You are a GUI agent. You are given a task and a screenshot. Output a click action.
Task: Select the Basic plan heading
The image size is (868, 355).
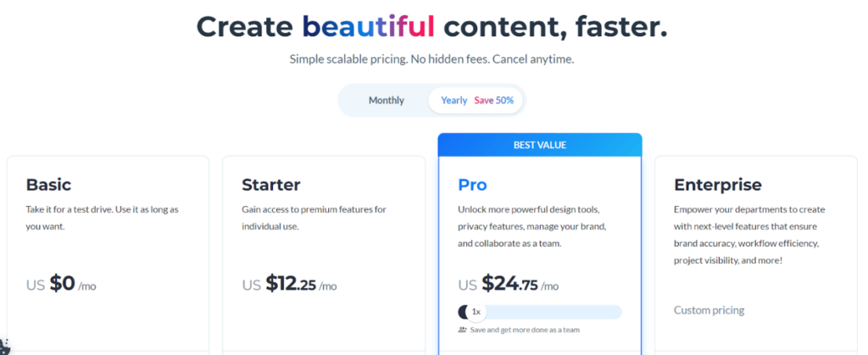pyautogui.click(x=48, y=185)
